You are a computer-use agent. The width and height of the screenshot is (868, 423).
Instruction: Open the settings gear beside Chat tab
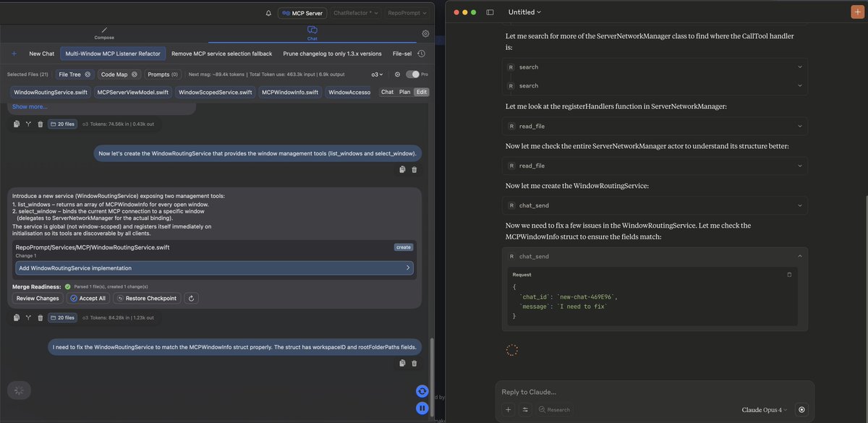coord(425,33)
